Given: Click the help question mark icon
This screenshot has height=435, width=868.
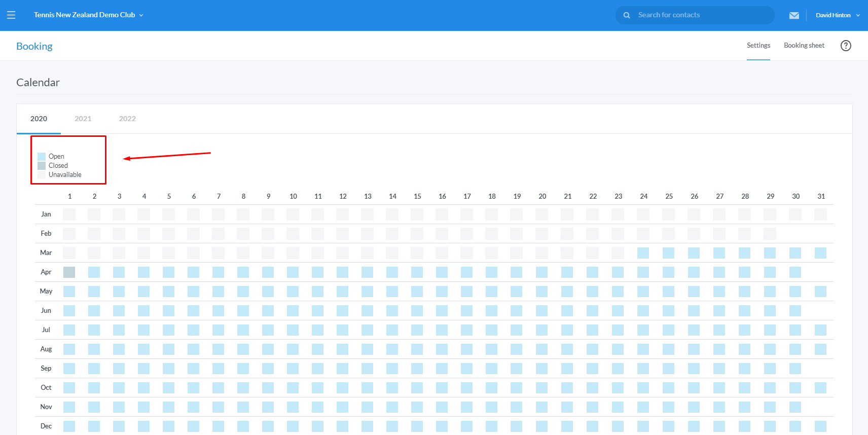Looking at the screenshot, I should 845,46.
